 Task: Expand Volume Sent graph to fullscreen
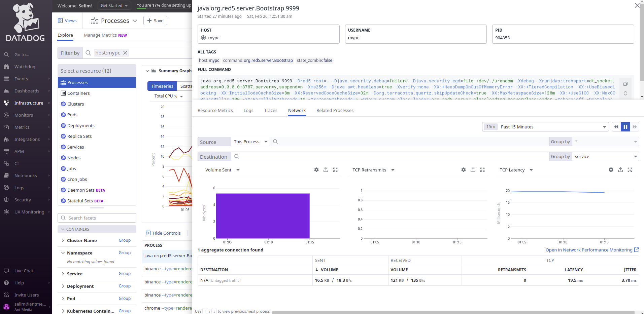tap(335, 170)
